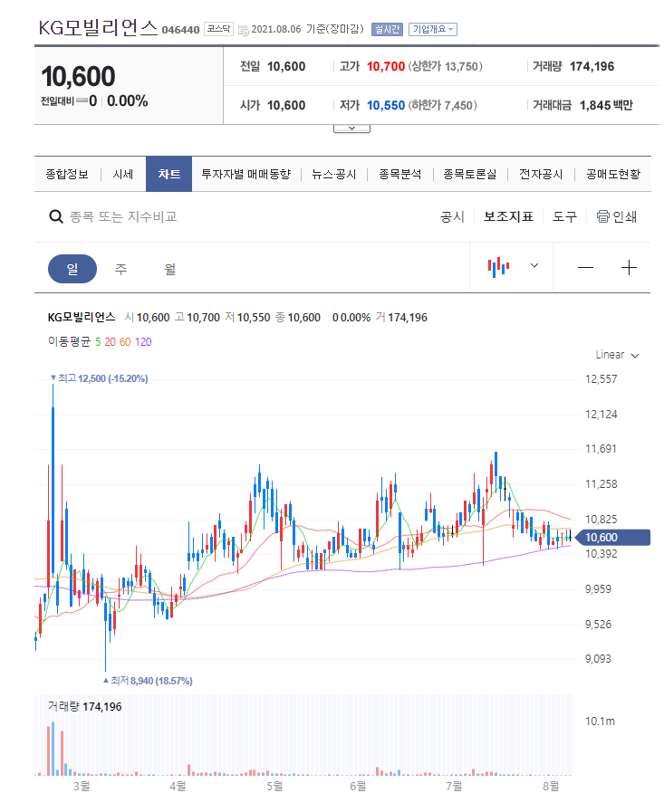664x812 pixels.
Task: Select the 차트 tab
Action: coord(169,174)
